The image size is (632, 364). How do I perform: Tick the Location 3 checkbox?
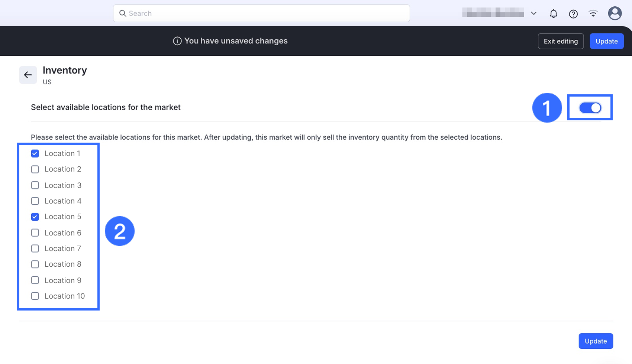(35, 185)
